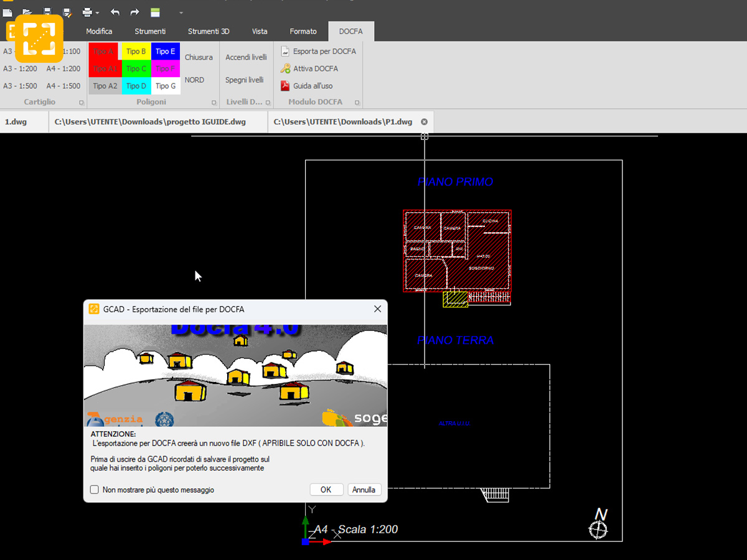
Task: Switch to the progetto IGUIDE.dwg document tab
Action: coord(158,122)
